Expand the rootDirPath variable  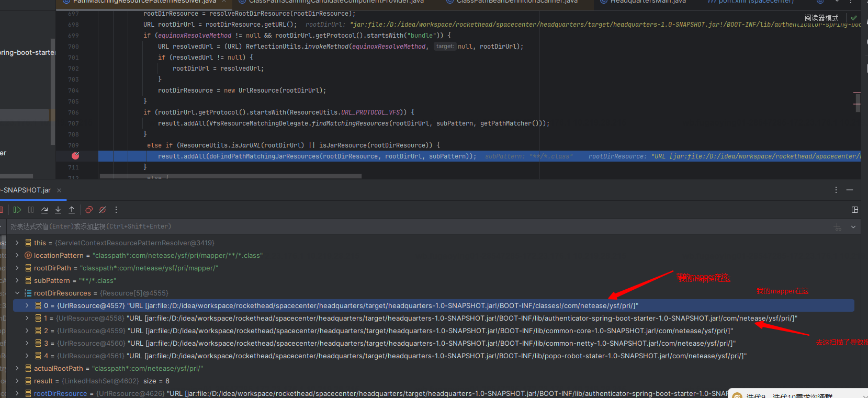17,268
